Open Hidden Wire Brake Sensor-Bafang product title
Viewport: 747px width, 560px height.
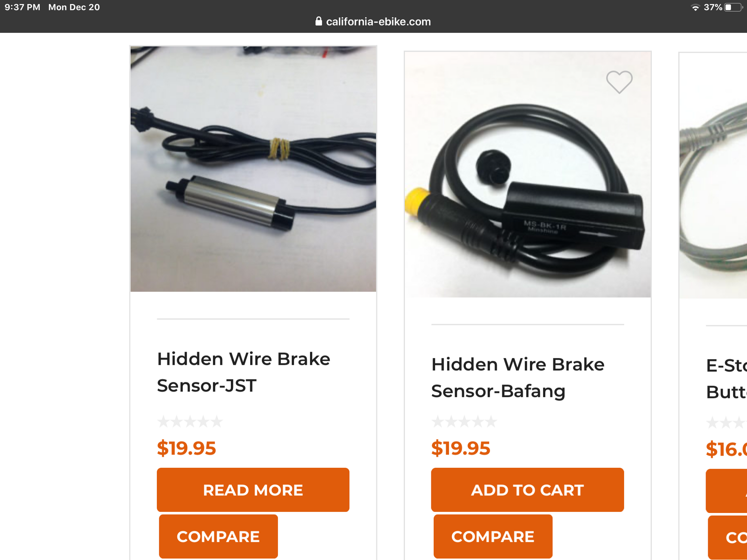[518, 378]
